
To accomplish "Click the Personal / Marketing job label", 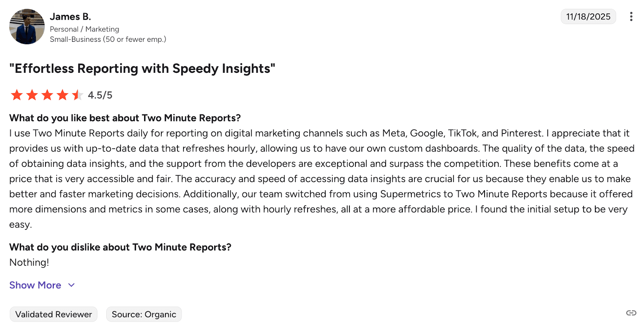I will pyautogui.click(x=85, y=29).
